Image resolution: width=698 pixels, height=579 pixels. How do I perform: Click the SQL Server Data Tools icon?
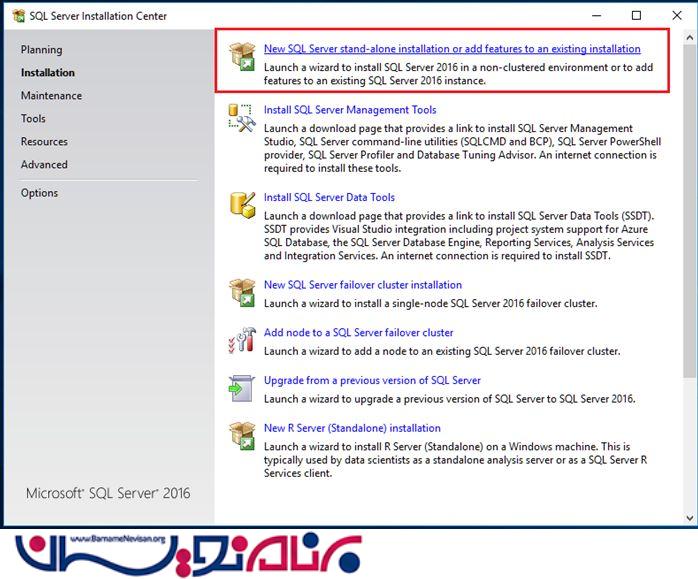(242, 206)
